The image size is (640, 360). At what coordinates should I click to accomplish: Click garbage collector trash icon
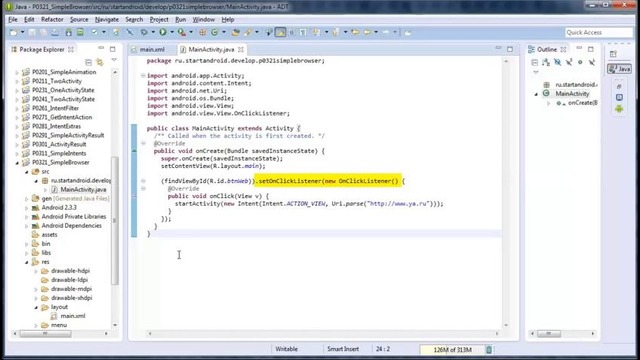pyautogui.click(x=489, y=349)
